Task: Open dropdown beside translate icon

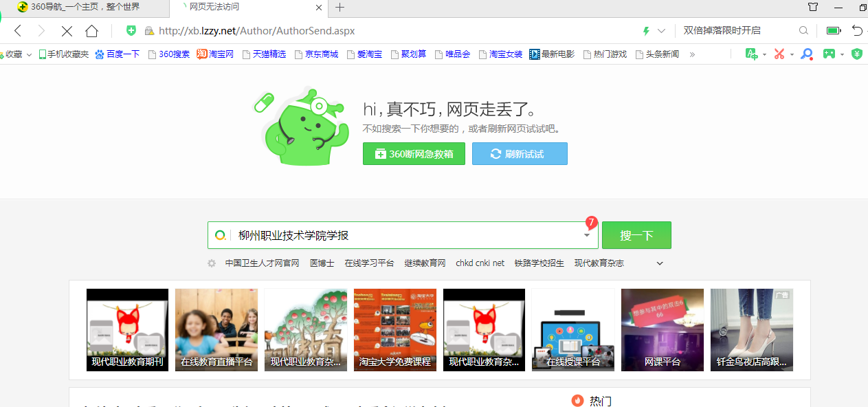Action: pos(764,54)
